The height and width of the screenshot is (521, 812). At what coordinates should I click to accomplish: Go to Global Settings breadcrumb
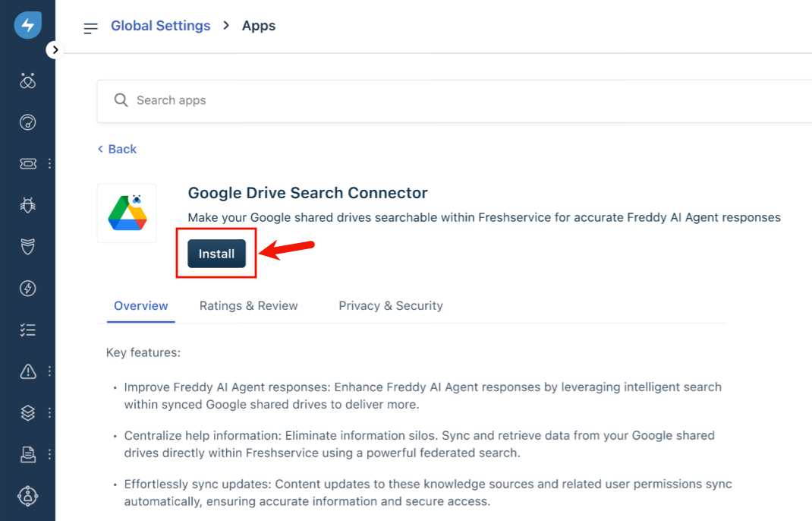click(161, 25)
